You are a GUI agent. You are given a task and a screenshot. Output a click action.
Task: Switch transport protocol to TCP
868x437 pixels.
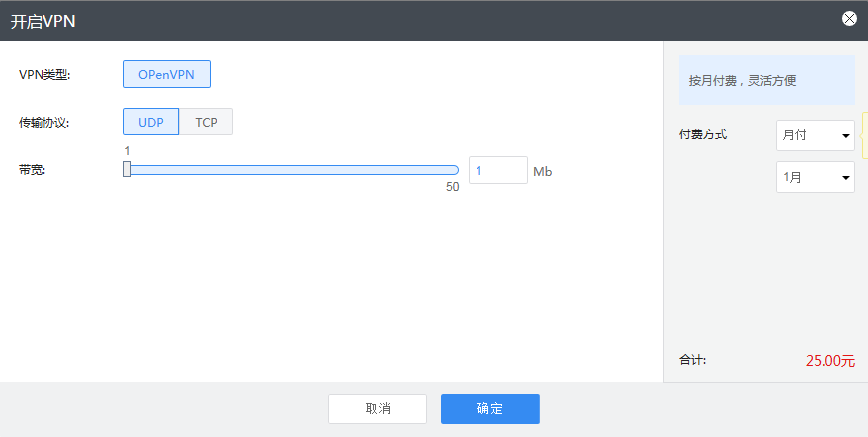tap(206, 122)
